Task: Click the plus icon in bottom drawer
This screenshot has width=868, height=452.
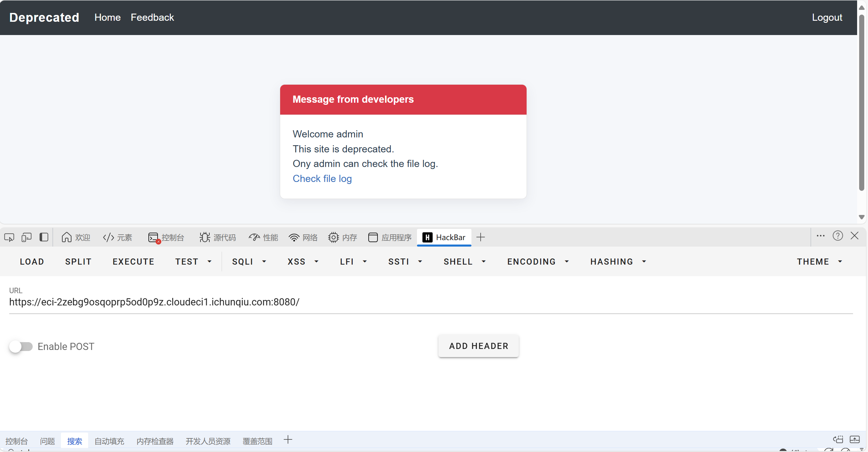Action: [288, 440]
